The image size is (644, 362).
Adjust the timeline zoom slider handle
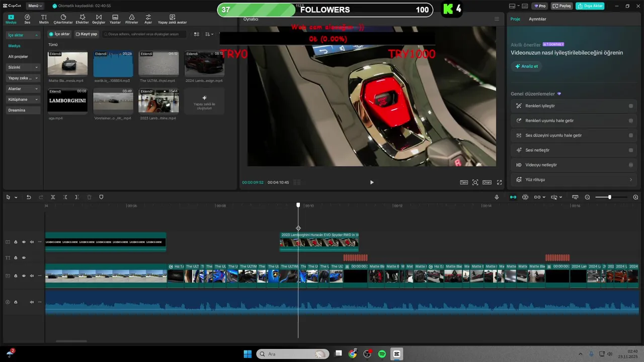(x=609, y=197)
